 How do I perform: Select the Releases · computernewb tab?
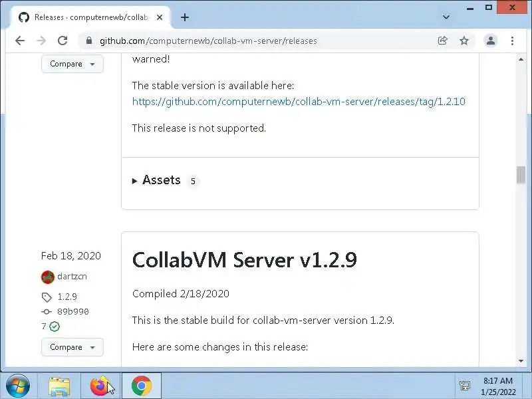[90, 17]
